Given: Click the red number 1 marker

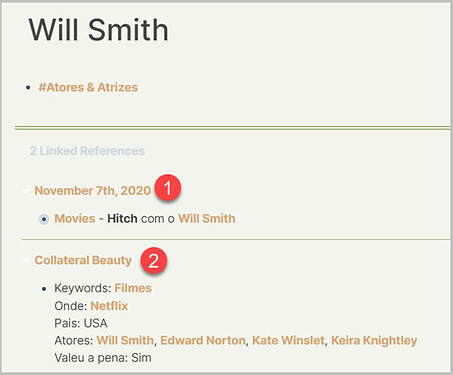Looking at the screenshot, I should tap(168, 187).
